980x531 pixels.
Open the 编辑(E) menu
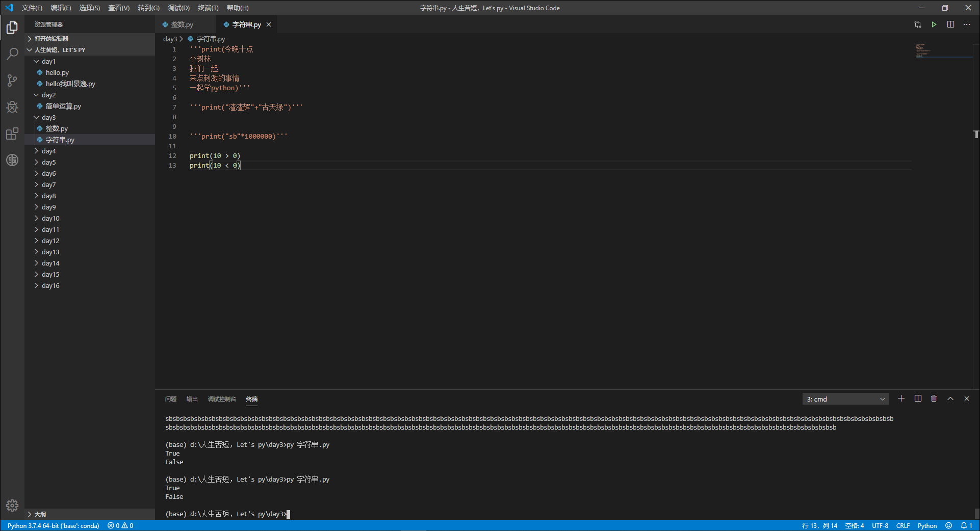click(61, 8)
